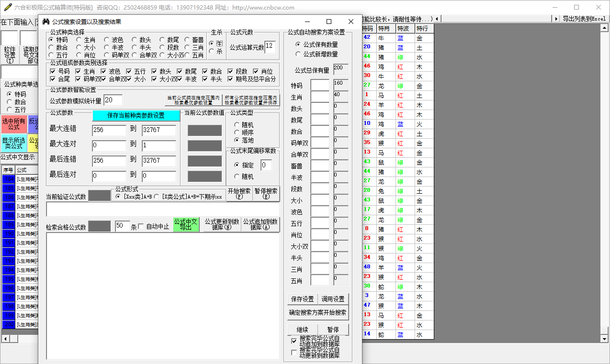Click the 开始搜索(F) button
Viewport: 610px width, 364px height.
coord(239,194)
